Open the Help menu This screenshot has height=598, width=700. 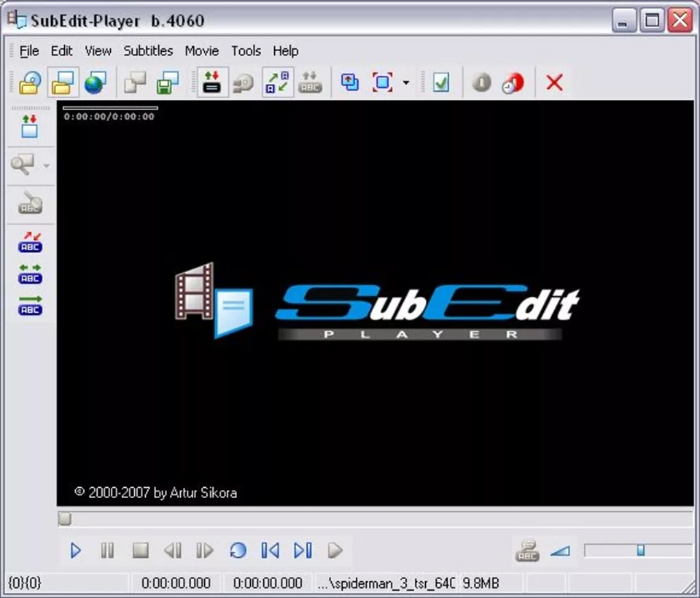(x=286, y=51)
